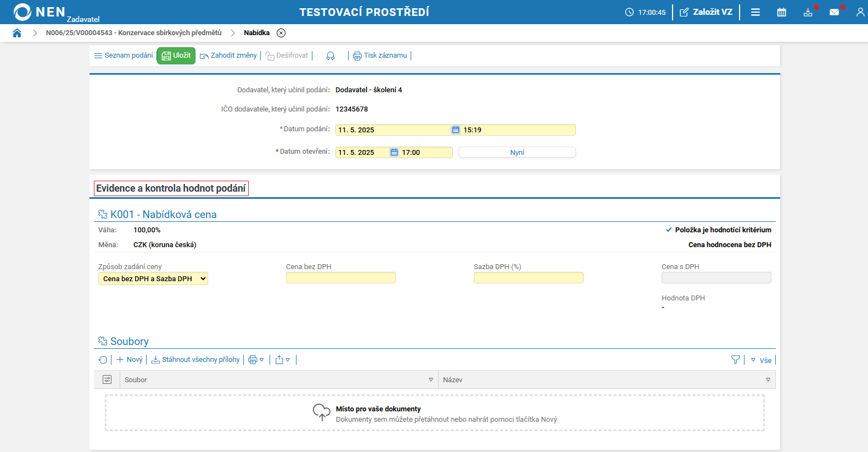Click the Uložit save button

tap(176, 55)
